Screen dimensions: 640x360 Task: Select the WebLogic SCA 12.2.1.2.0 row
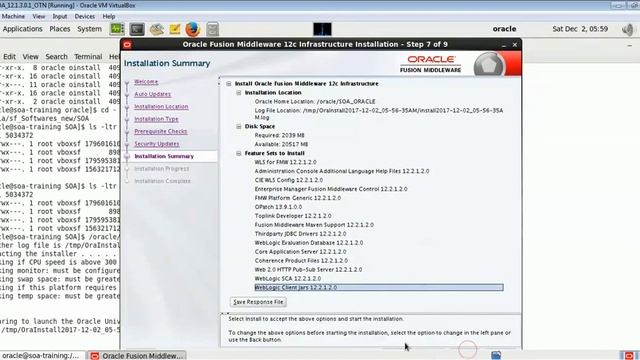(x=288, y=279)
